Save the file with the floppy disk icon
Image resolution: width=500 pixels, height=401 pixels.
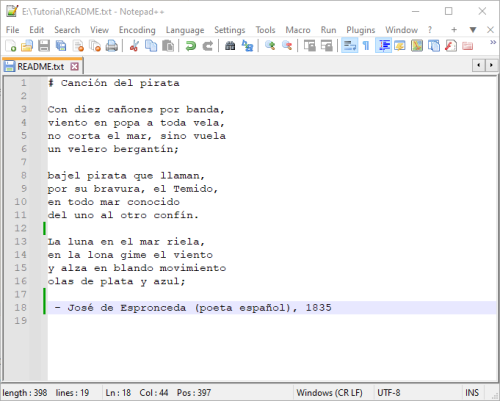[44, 46]
